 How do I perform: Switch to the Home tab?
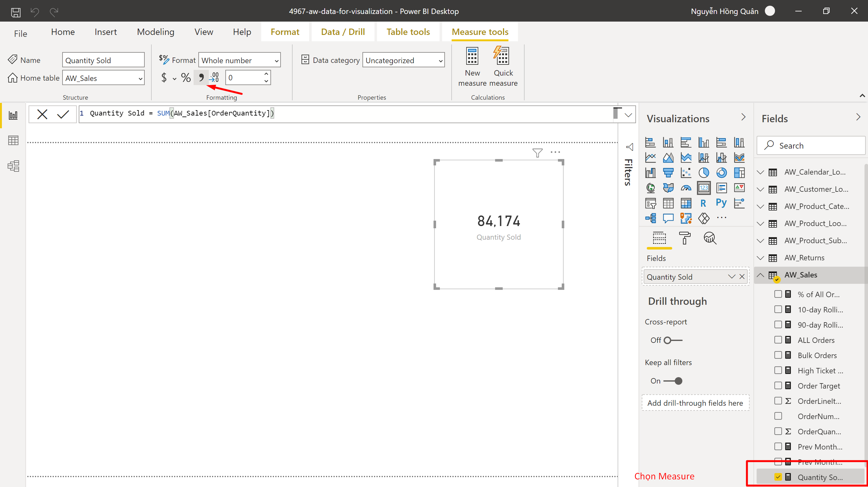[63, 32]
